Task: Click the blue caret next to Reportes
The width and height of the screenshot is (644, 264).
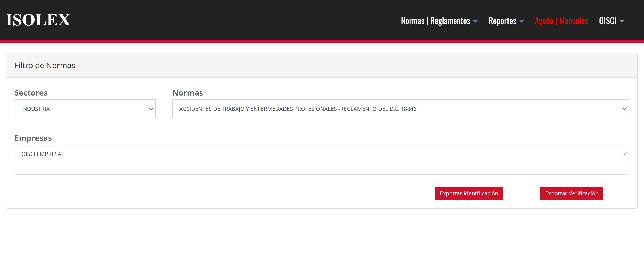Action: click(x=522, y=22)
